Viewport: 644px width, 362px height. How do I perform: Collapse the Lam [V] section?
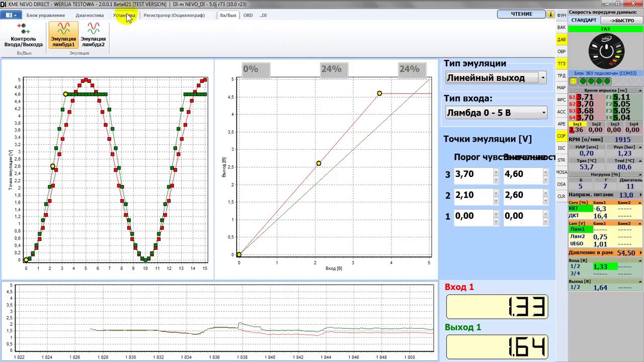640,223
